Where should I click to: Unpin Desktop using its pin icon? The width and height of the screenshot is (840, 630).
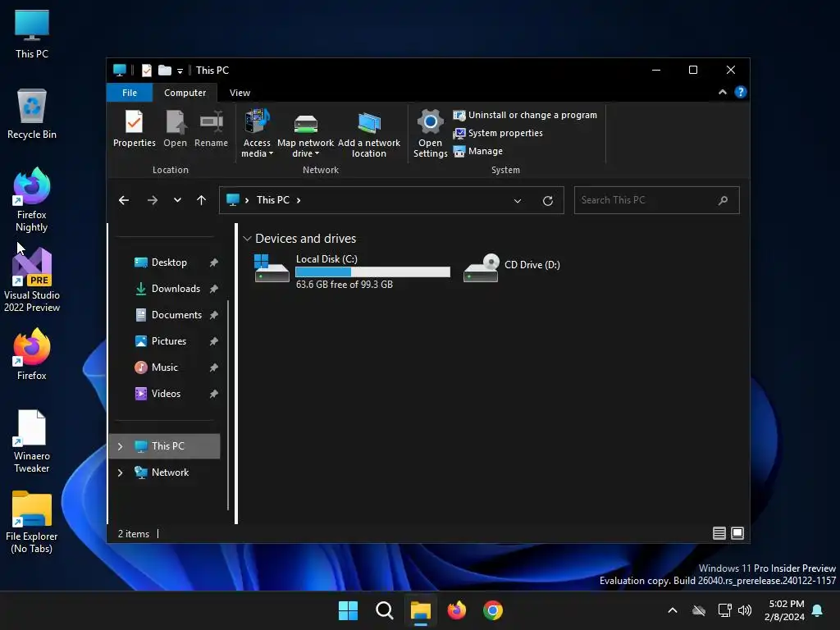[x=214, y=262]
